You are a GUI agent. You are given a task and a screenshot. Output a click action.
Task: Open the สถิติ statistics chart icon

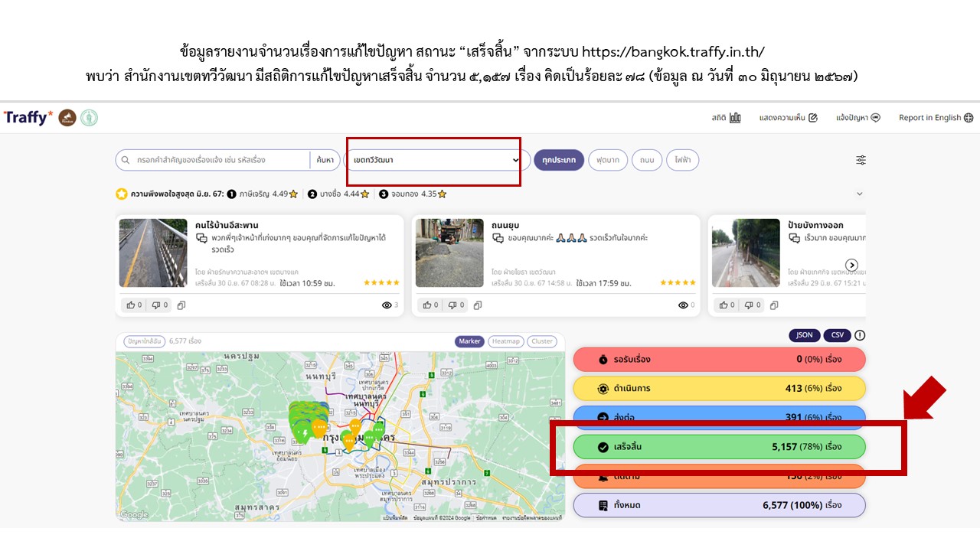tap(735, 118)
